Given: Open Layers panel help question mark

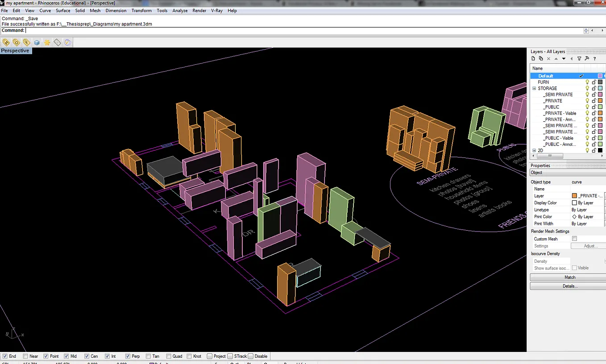Looking at the screenshot, I should (x=594, y=58).
